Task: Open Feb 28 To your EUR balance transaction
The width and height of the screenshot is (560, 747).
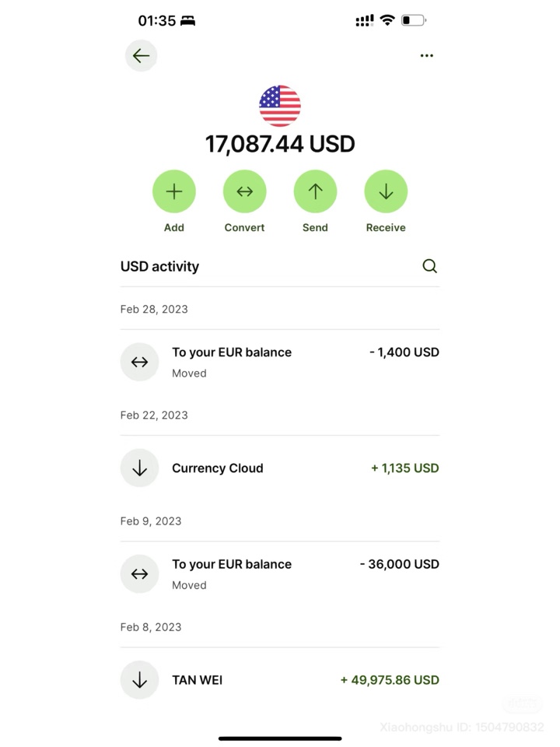Action: [280, 362]
